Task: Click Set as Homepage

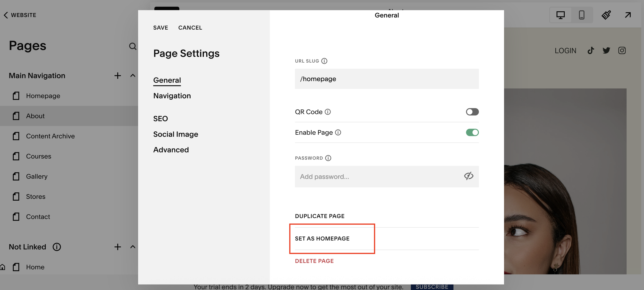Action: tap(322, 238)
